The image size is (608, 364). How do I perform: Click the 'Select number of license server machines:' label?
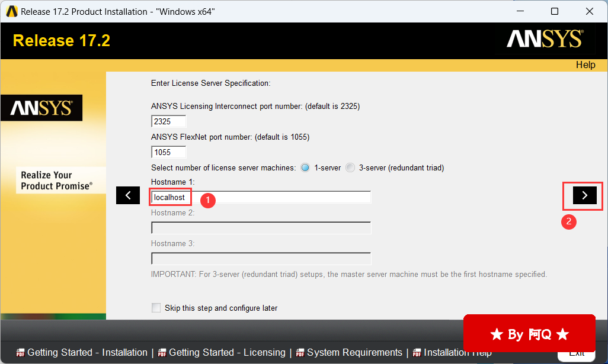pos(223,167)
